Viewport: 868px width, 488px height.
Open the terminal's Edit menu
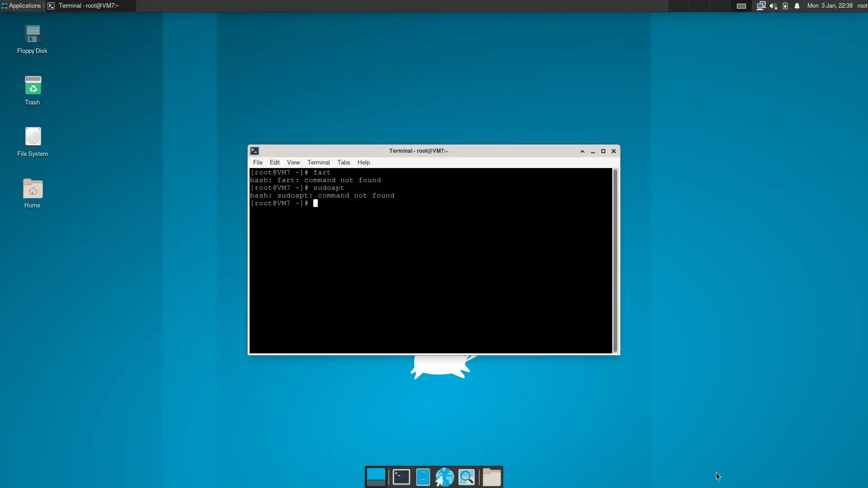click(x=274, y=163)
